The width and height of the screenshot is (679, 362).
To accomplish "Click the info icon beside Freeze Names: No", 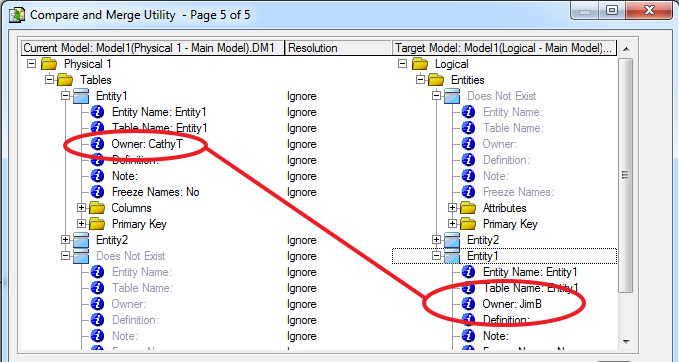I will [x=97, y=192].
